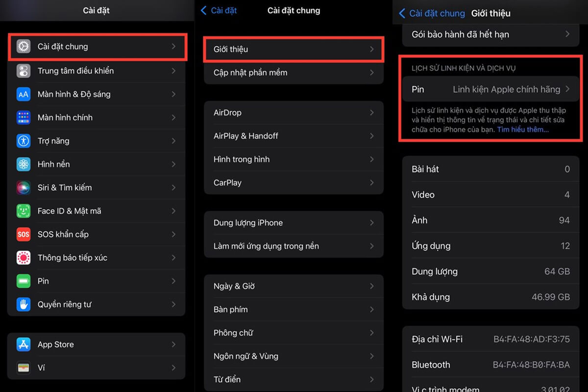The height and width of the screenshot is (392, 588).
Task: Tap the Quyền riêng tư hand icon
Action: click(x=24, y=304)
